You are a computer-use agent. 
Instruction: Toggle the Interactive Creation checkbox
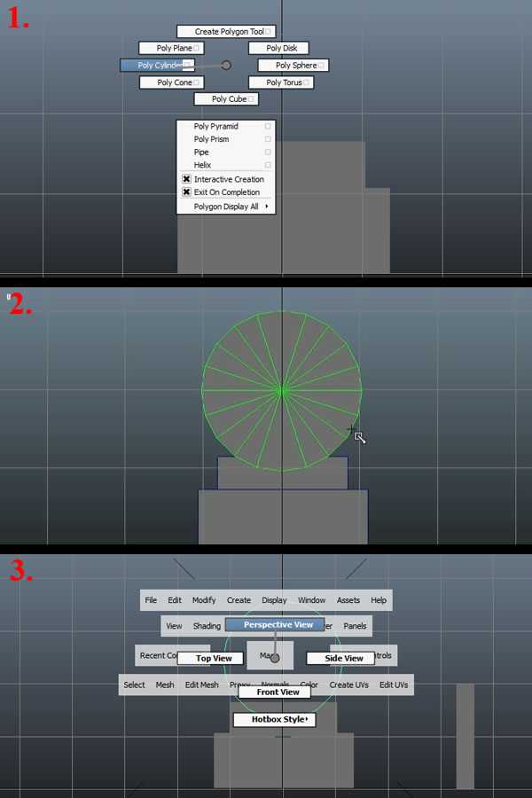click(187, 179)
